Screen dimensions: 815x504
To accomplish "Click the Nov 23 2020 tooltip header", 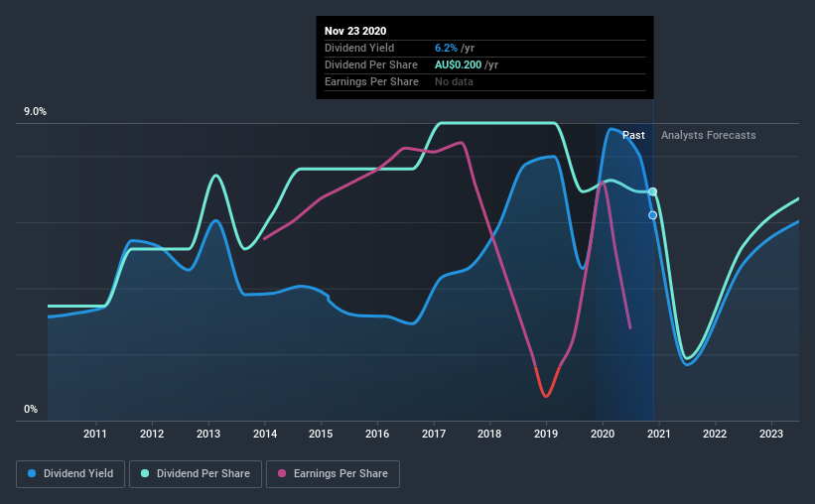I will point(355,31).
